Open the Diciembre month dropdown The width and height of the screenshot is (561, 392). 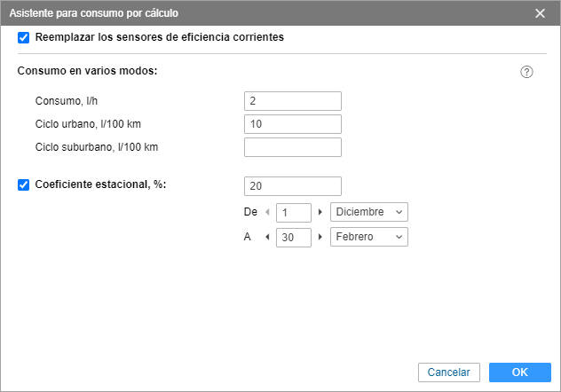tap(369, 212)
